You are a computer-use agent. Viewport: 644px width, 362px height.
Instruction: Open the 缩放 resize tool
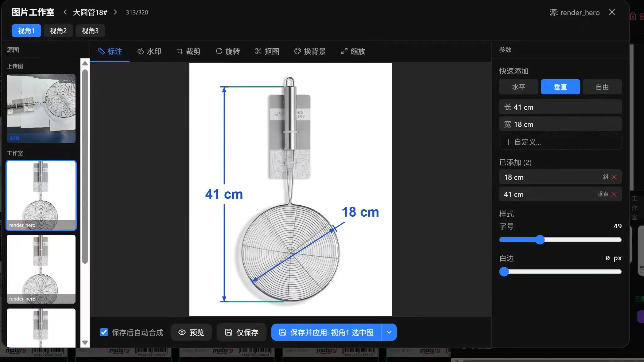tap(353, 51)
